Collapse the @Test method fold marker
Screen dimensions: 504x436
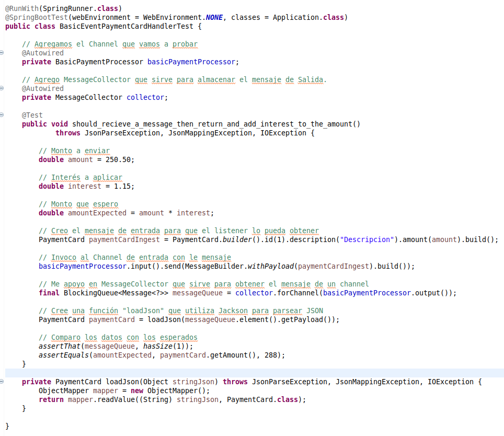tap(2, 114)
